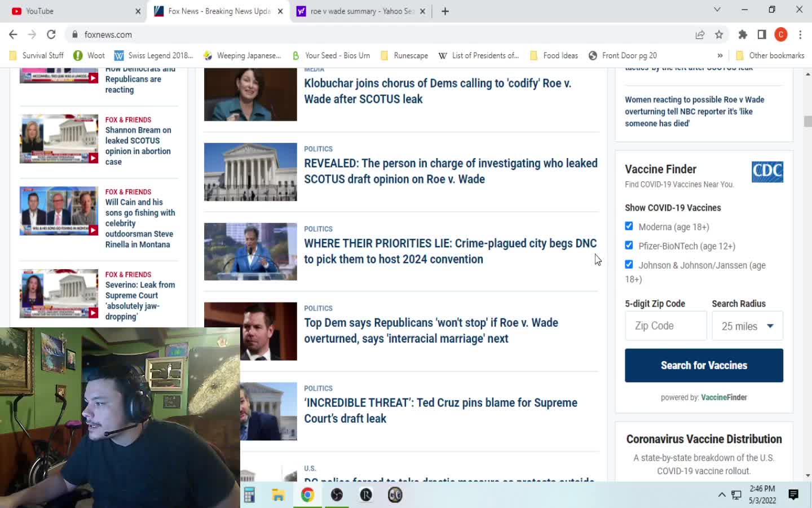Close the YouTube tab
This screenshot has height=508, width=812.
pos(138,11)
